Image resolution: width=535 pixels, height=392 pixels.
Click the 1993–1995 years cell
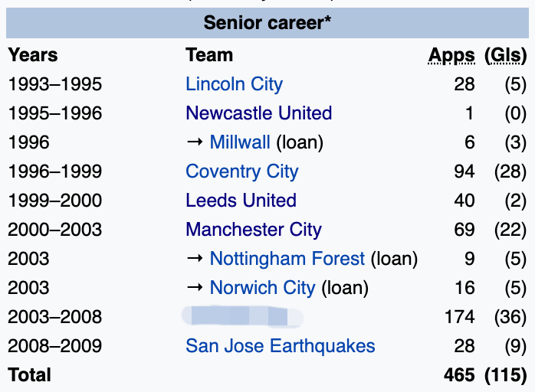coord(54,84)
